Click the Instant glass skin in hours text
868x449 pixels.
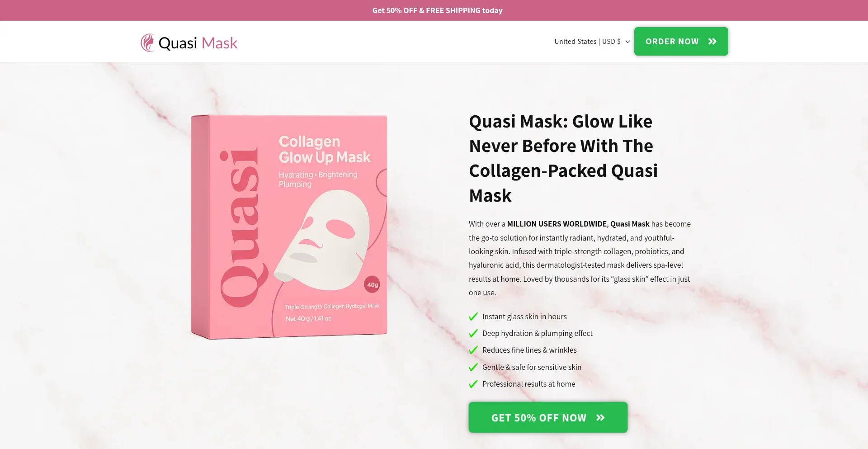[x=524, y=317]
